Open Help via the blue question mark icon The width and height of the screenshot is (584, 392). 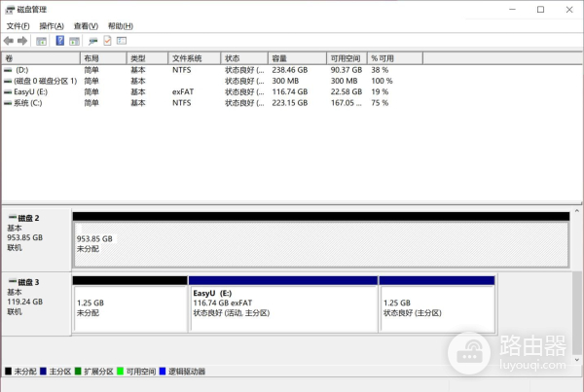pos(59,41)
